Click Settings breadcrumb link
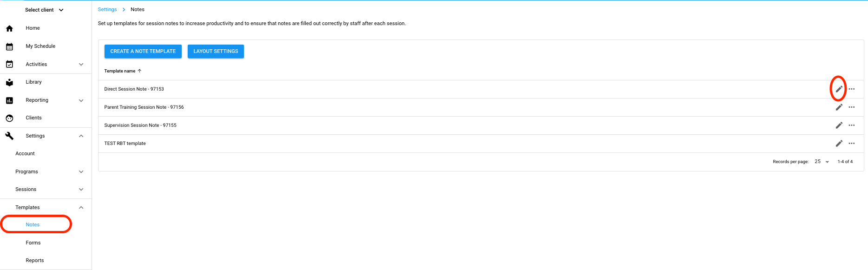Screen dimensions: 868x270 [107, 9]
